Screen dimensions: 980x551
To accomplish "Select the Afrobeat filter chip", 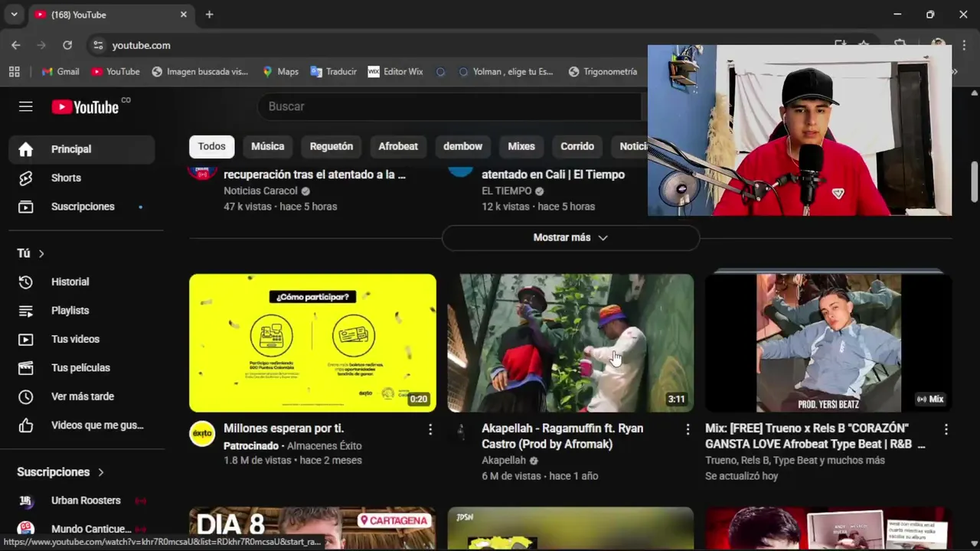I will (x=398, y=146).
